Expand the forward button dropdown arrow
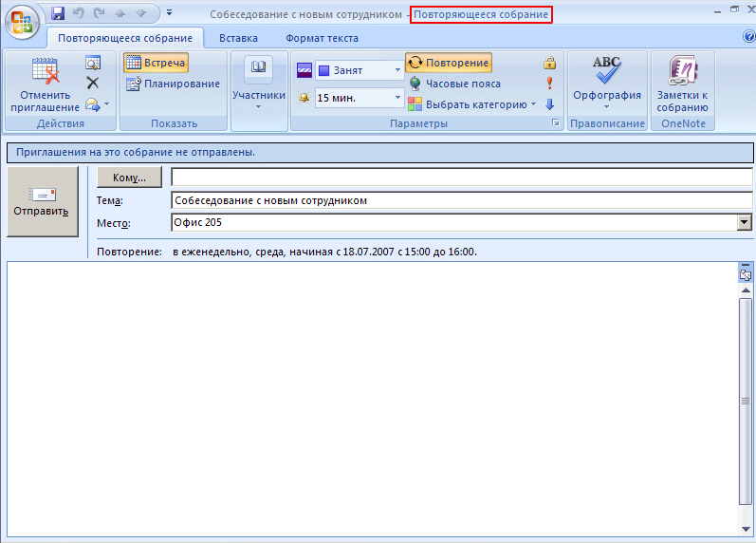 coord(107,103)
